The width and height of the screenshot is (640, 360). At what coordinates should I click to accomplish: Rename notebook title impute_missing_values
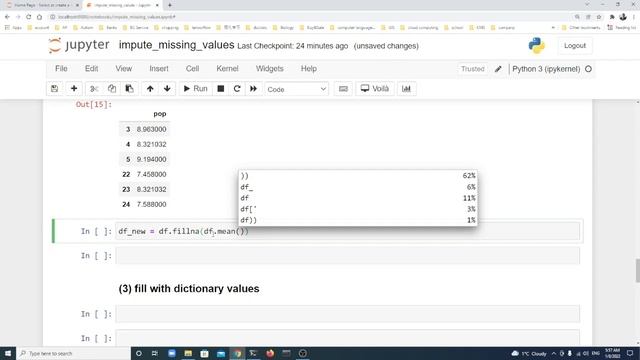coord(176,45)
